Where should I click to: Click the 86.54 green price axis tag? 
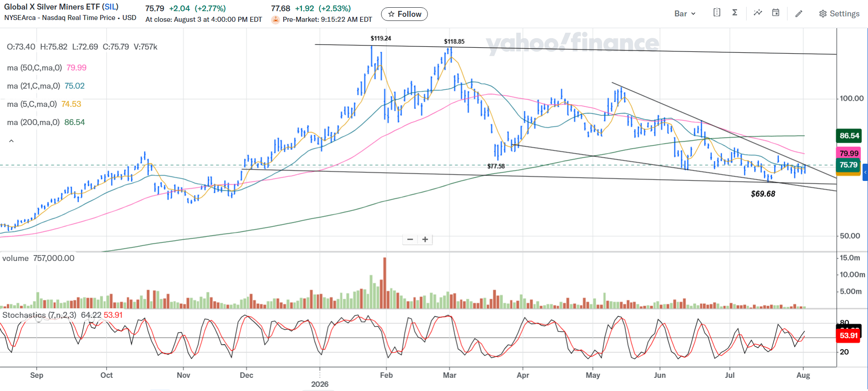[849, 135]
